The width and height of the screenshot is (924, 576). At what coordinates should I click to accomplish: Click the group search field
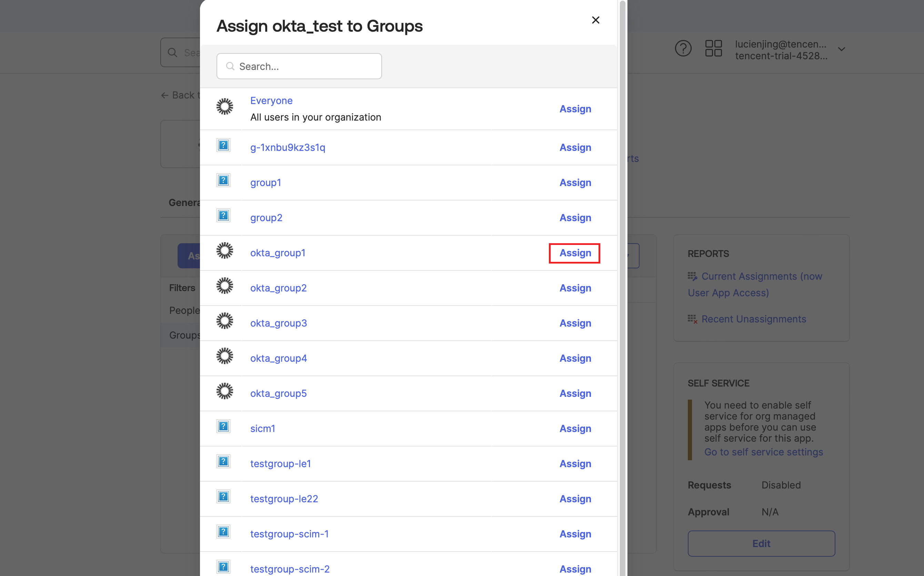pos(299,67)
